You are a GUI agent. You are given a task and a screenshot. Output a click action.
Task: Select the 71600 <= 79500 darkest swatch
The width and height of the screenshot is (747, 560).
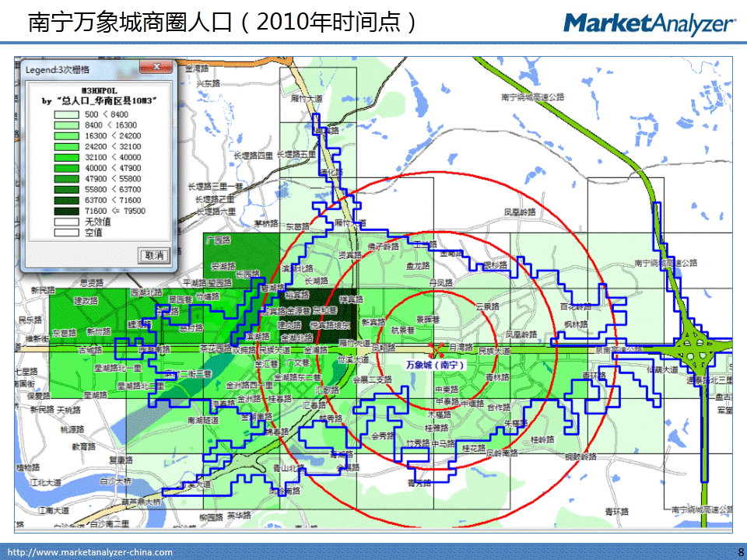click(x=68, y=210)
